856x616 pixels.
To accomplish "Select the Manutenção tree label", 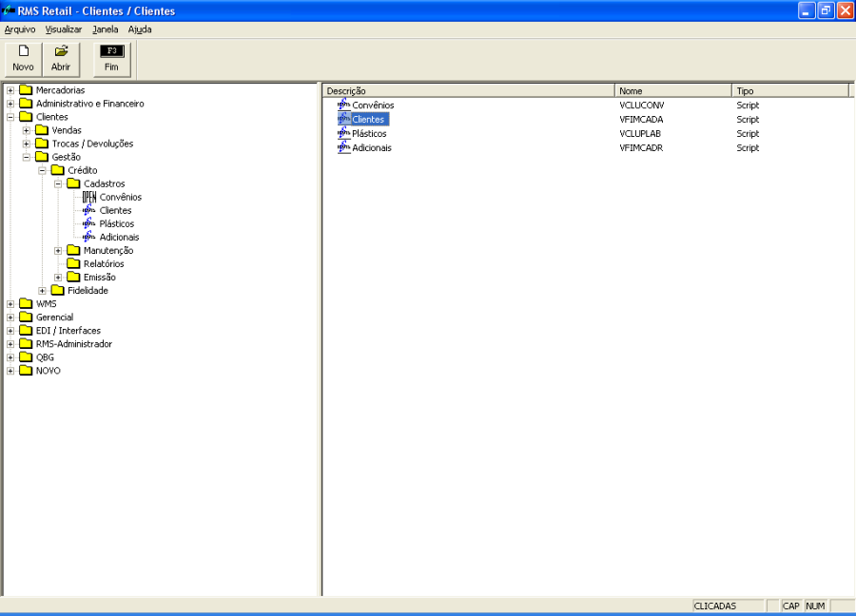I will click(108, 251).
